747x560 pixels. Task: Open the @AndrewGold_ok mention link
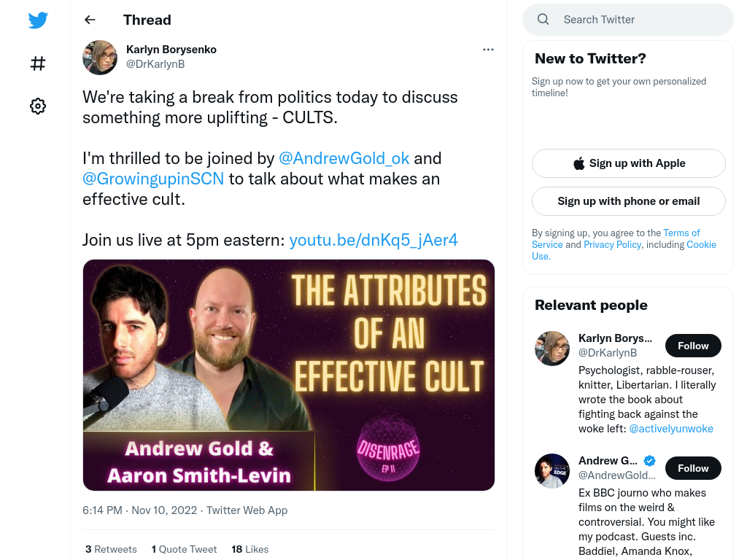(344, 158)
